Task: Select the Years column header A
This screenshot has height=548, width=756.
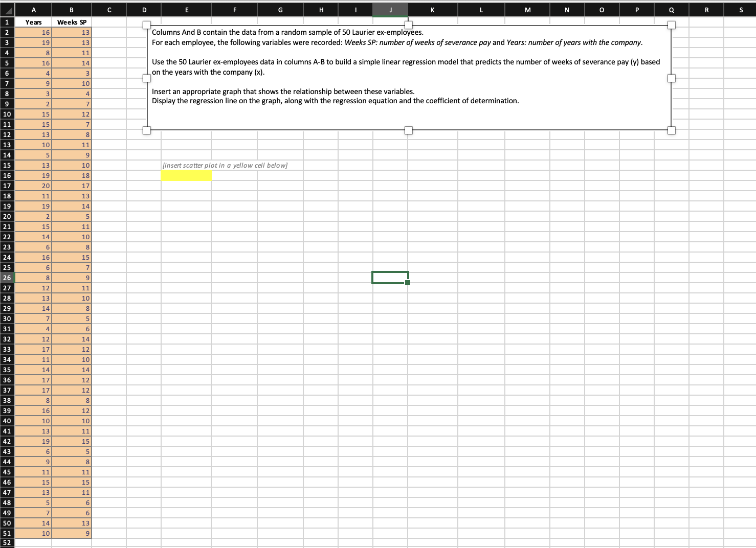Action: 33,9
